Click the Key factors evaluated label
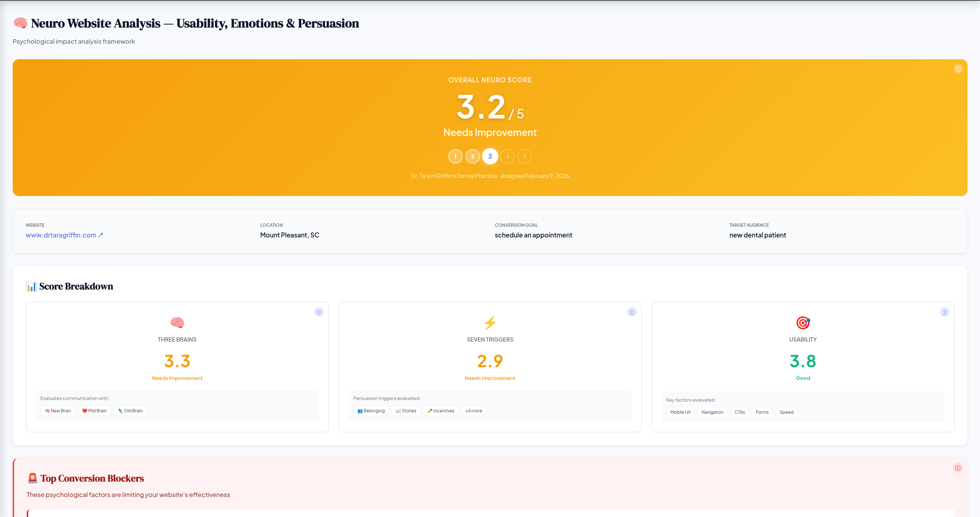Screen dimensions: 980x517 click(690, 400)
